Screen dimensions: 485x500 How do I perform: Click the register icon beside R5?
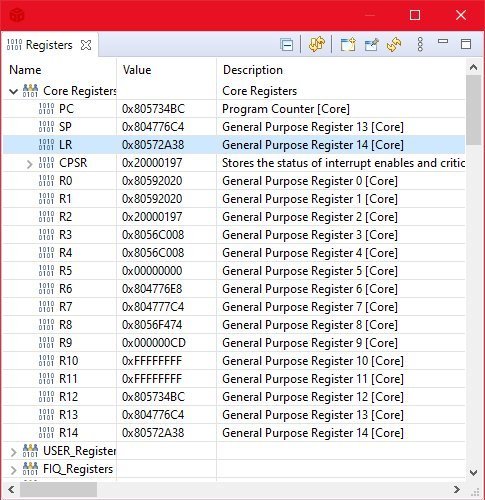point(46,271)
